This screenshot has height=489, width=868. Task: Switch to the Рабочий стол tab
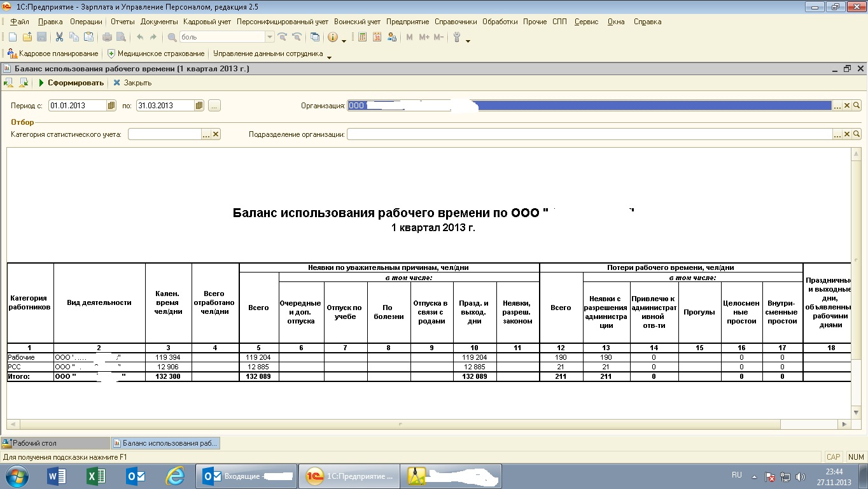54,443
